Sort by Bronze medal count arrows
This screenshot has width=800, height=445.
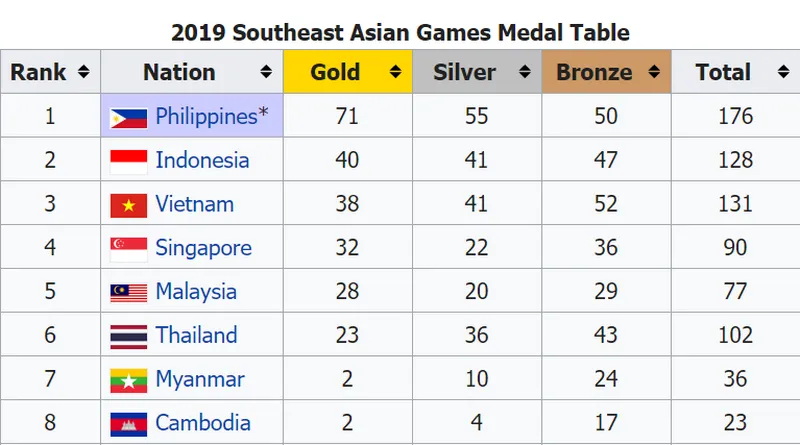(x=654, y=73)
